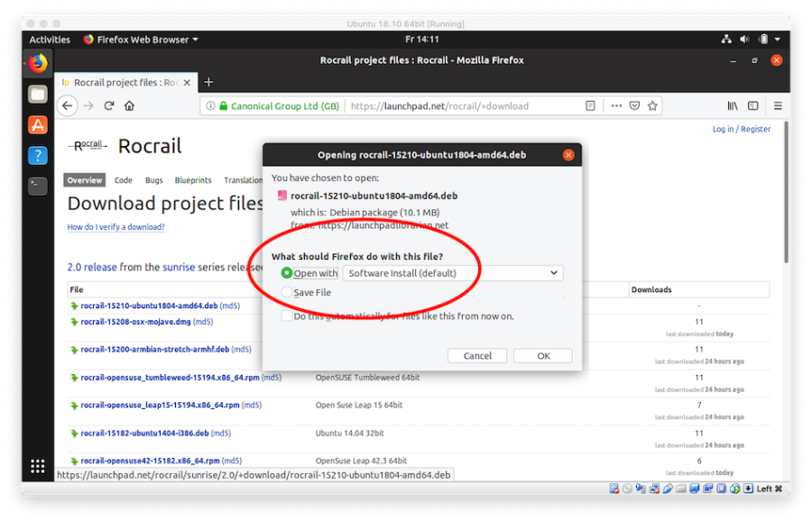Viewport: 812px width, 521px height.
Task: Open the page actions ellipsis icon
Action: [x=616, y=105]
